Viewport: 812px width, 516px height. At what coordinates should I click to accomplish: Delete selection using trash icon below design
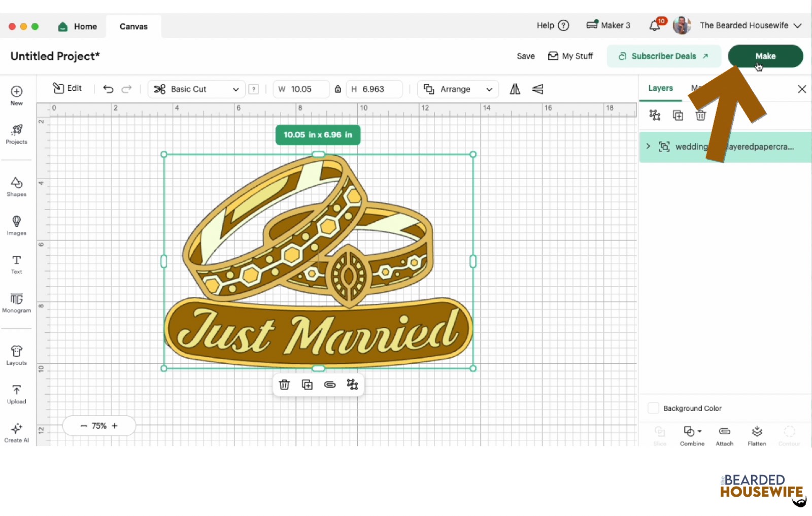click(284, 385)
